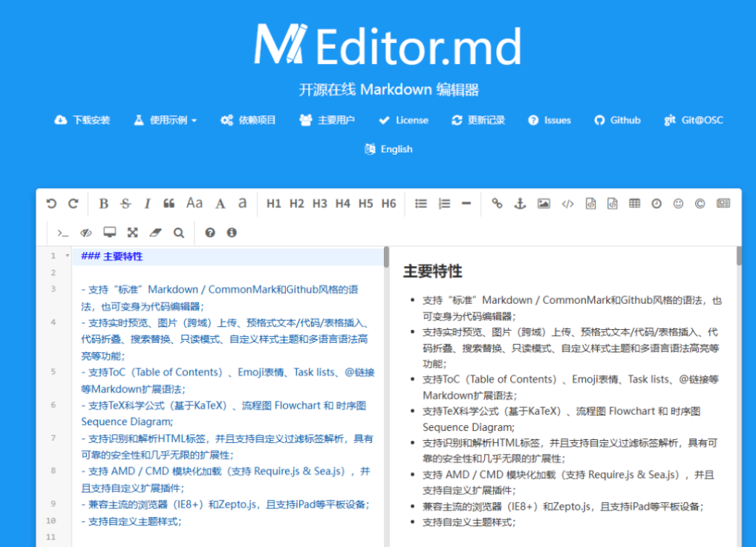
Task: Click the editor pane vertical scrollbar
Action: (386, 257)
